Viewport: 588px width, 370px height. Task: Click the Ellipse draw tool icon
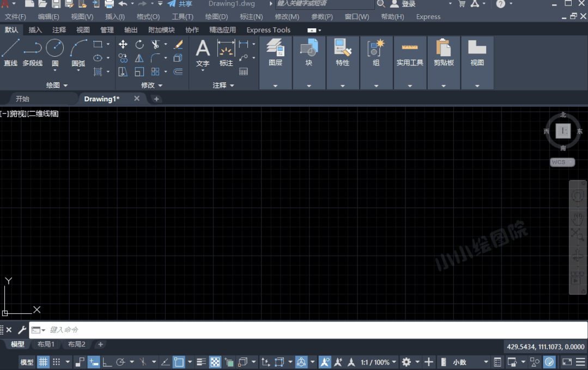[98, 58]
